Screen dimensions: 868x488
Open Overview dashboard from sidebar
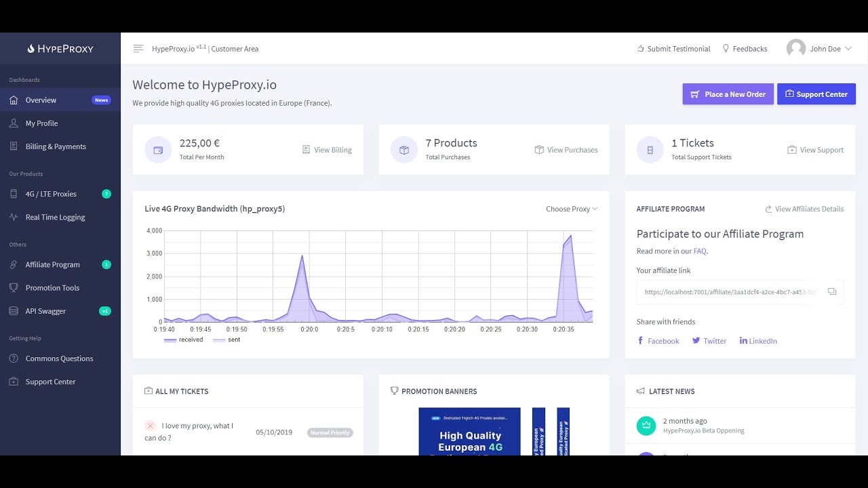(x=60, y=100)
